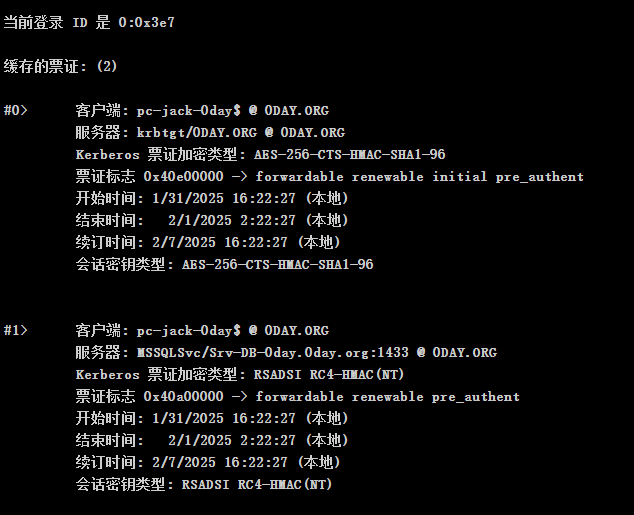The width and height of the screenshot is (634, 515).
Task: Click the current logon ID 0:0x3e7
Action: [146, 22]
